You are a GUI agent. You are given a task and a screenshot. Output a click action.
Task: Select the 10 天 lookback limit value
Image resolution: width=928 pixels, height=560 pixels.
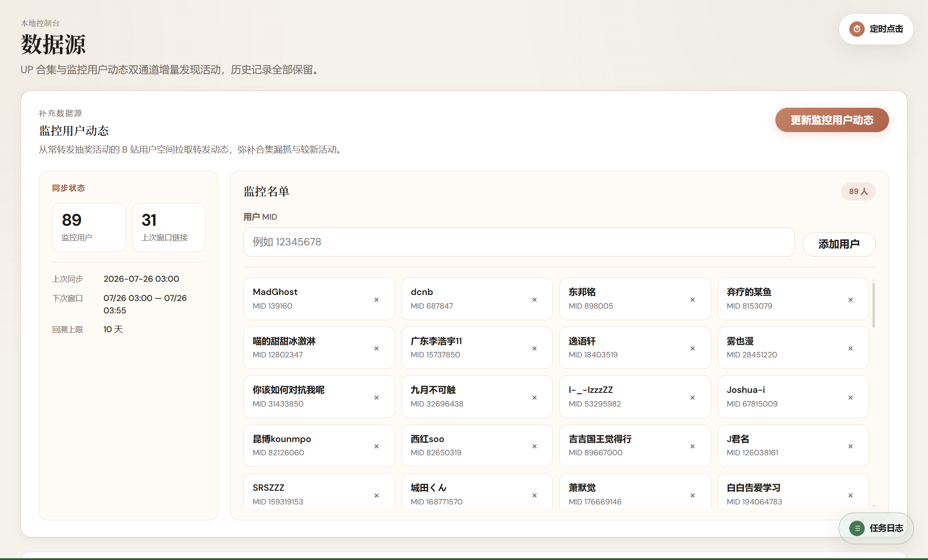pyautogui.click(x=113, y=330)
